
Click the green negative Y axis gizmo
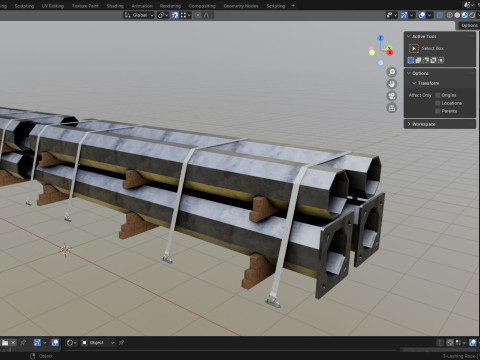click(372, 52)
